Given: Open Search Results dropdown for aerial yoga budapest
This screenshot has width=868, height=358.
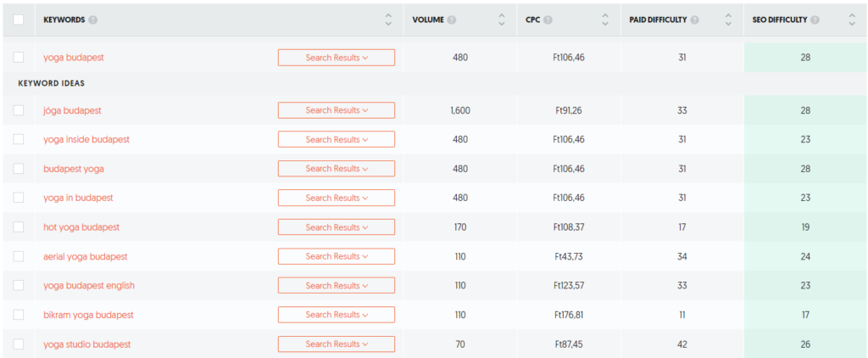Looking at the screenshot, I should [337, 256].
